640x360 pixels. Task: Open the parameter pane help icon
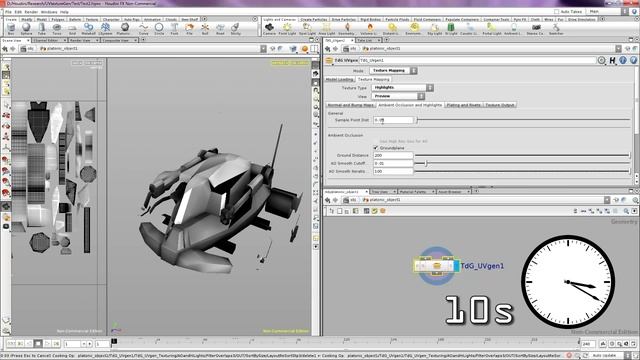click(x=633, y=60)
